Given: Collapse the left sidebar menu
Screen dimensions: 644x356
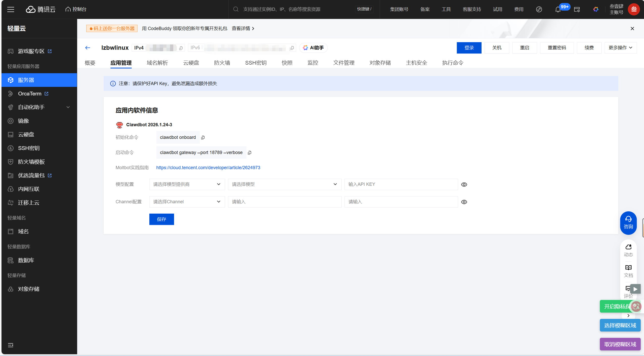Looking at the screenshot, I should tap(11, 345).
